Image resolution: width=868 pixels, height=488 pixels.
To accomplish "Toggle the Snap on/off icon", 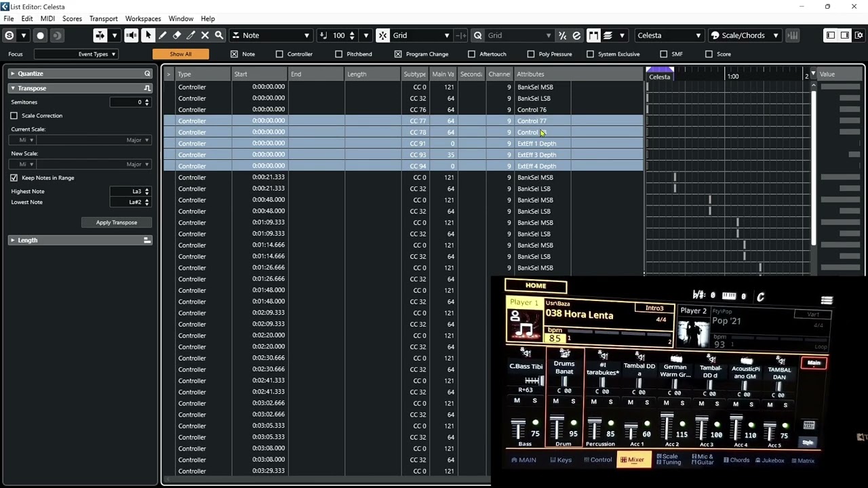I will (x=382, y=35).
